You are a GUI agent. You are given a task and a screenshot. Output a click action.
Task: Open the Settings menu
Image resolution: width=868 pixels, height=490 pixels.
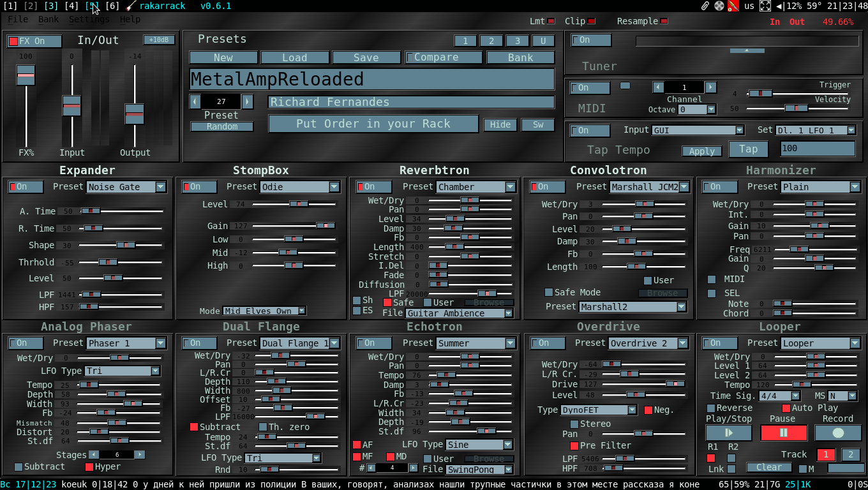click(89, 19)
